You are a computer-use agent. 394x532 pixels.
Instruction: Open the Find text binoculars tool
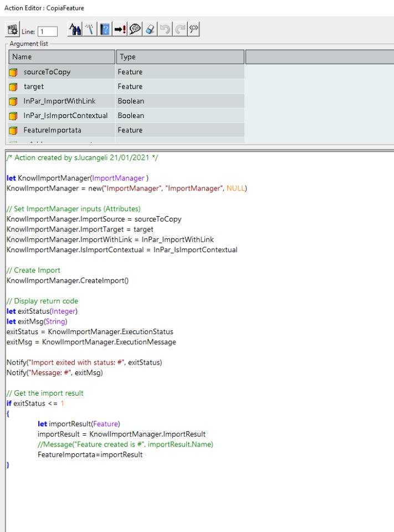click(75, 29)
